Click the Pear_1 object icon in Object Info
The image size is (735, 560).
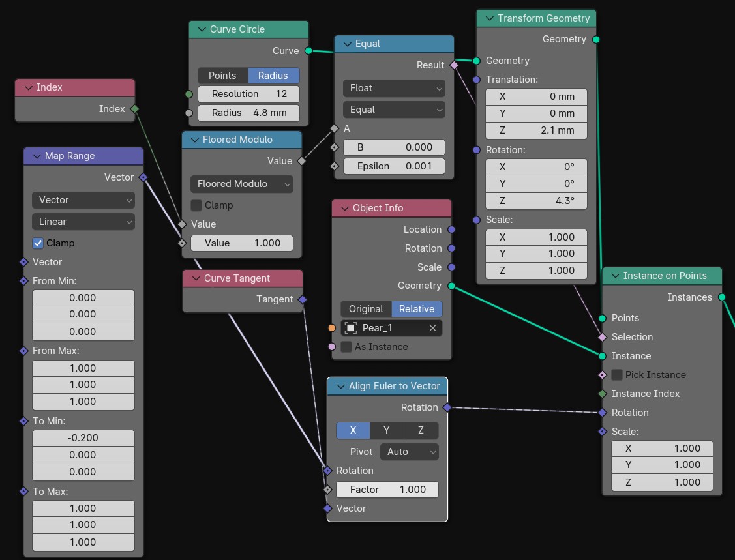(x=350, y=328)
